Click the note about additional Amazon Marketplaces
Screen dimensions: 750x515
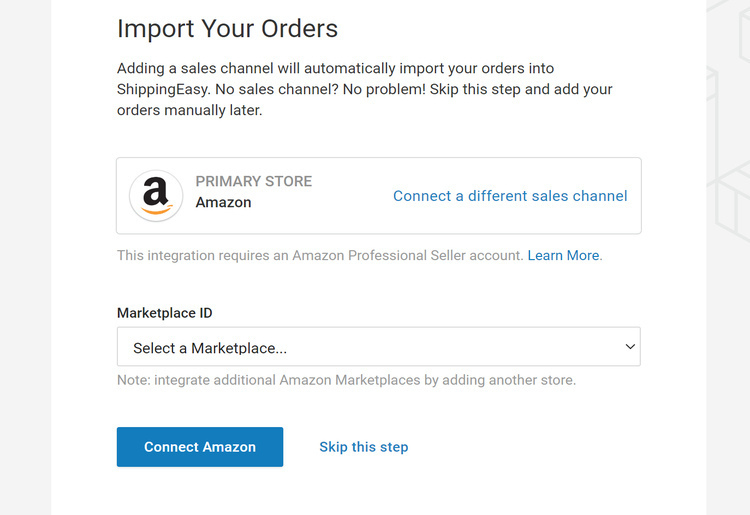tap(346, 380)
